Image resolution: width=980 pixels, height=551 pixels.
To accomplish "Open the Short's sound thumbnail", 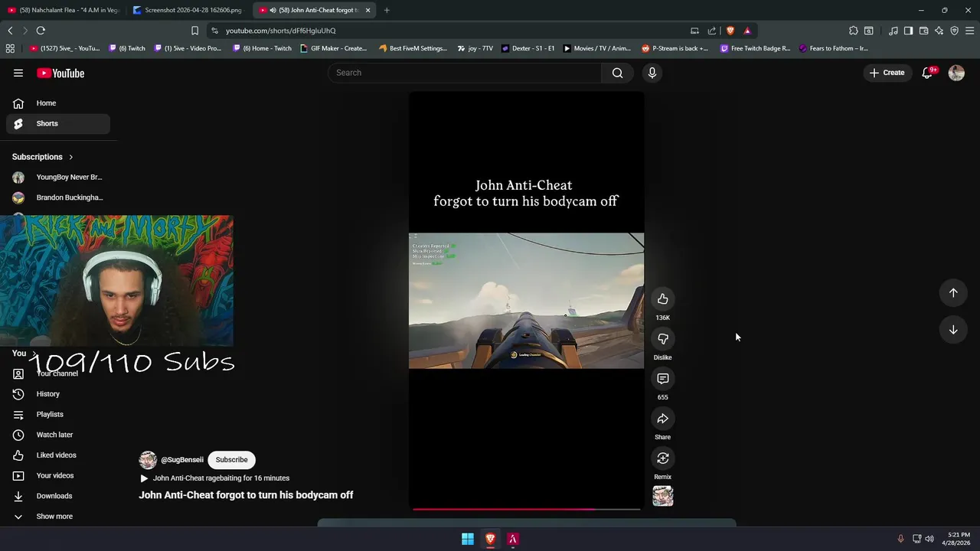I will click(663, 496).
